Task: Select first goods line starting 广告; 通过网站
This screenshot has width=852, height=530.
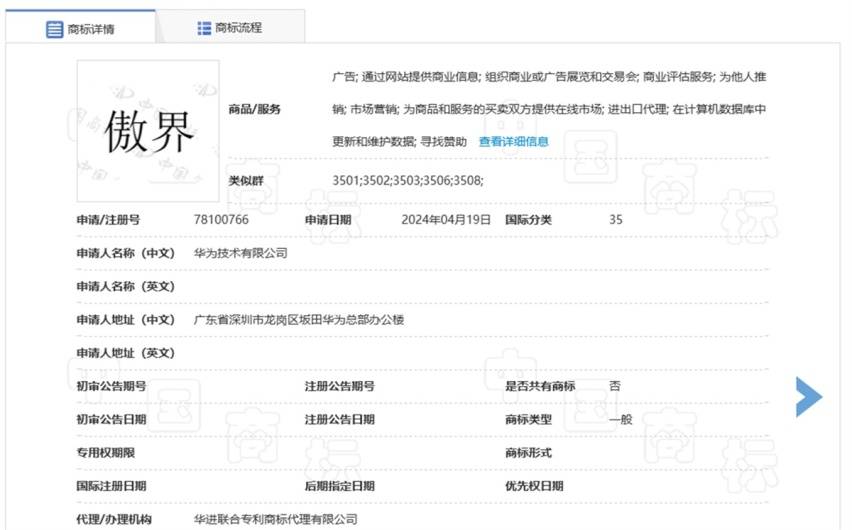Action: pos(549,77)
